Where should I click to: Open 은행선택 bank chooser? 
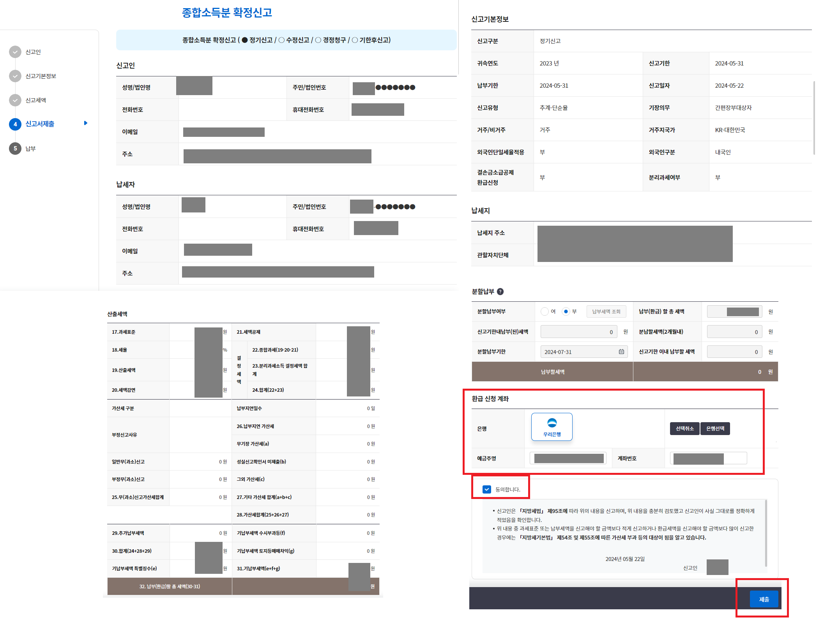(x=715, y=428)
